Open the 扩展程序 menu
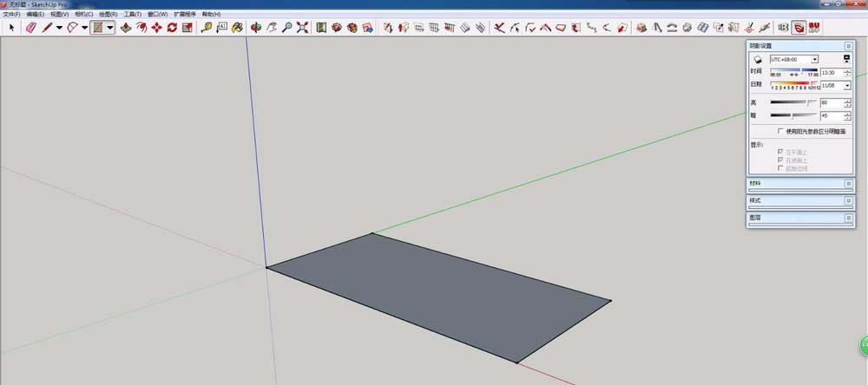Viewport: 868px width, 385px height. pos(185,14)
